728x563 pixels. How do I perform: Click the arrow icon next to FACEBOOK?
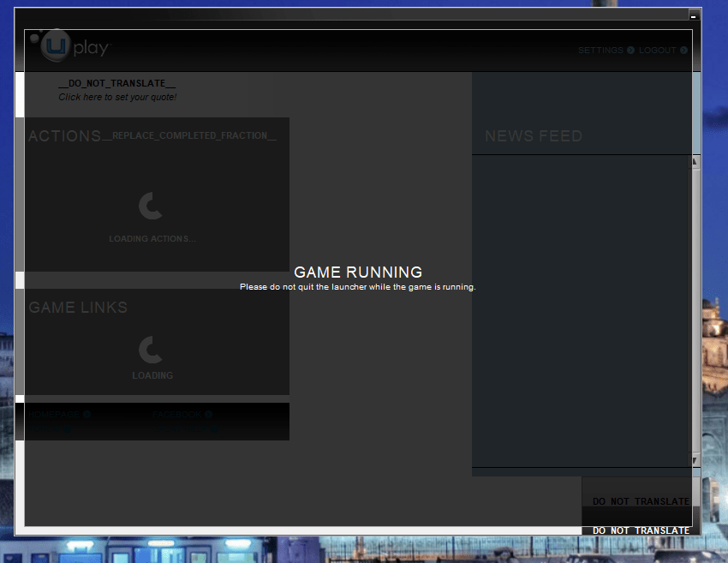(208, 414)
